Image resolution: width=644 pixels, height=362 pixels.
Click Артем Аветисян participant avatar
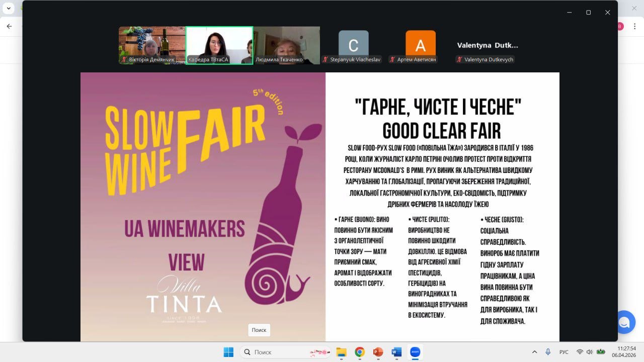420,44
